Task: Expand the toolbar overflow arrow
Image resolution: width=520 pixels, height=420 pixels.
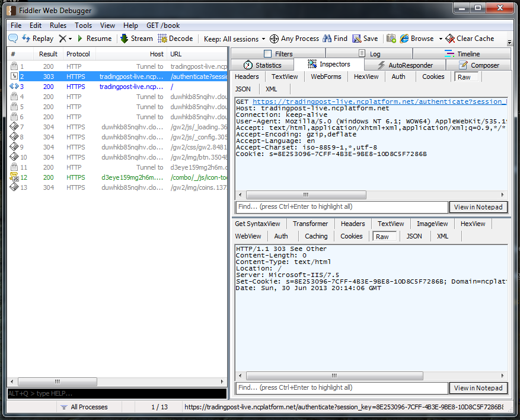Action: pyautogui.click(x=509, y=42)
